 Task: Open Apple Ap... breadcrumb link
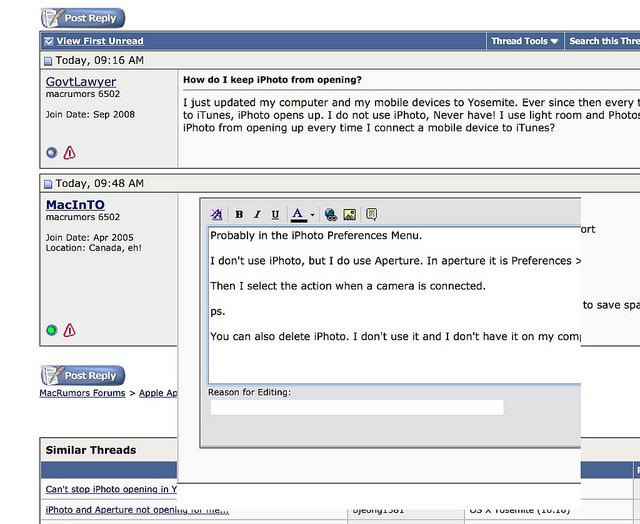(x=158, y=393)
